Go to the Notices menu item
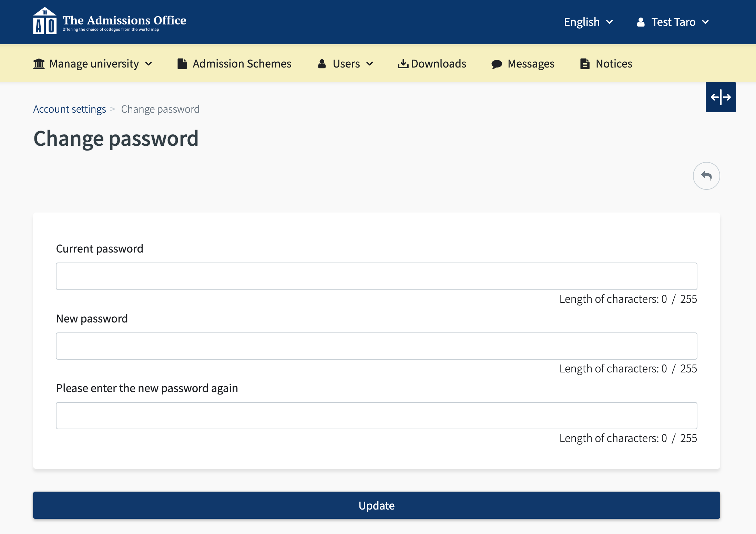This screenshot has width=756, height=534. 614,64
